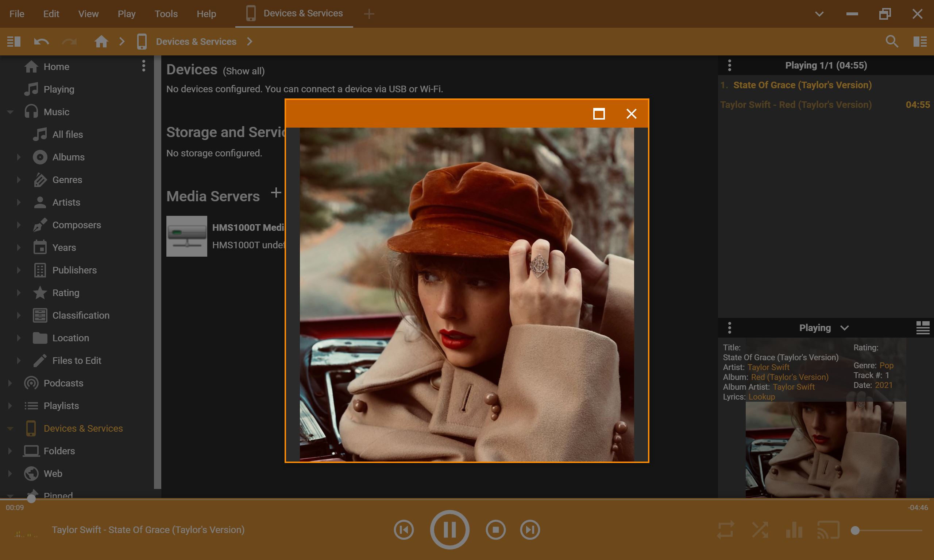
Task: Click the volume slider handle
Action: coord(856,530)
